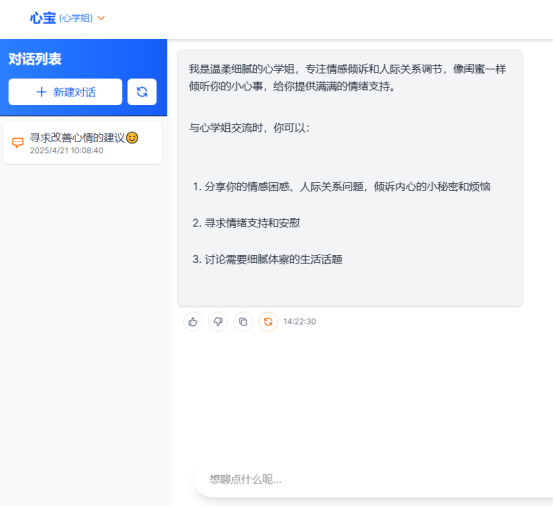Like the reply with thumbs-up icon
The height and width of the screenshot is (507, 554).
coord(193,322)
